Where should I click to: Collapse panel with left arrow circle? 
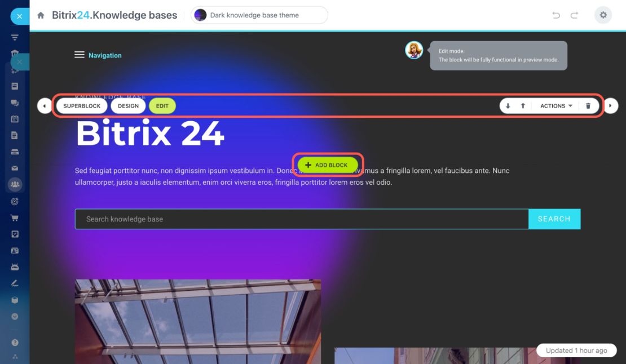tap(45, 106)
